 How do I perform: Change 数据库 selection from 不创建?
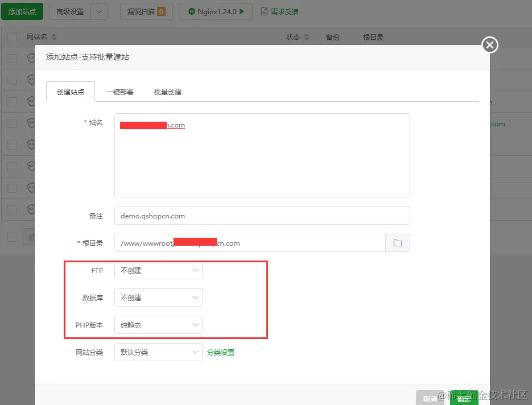158,297
